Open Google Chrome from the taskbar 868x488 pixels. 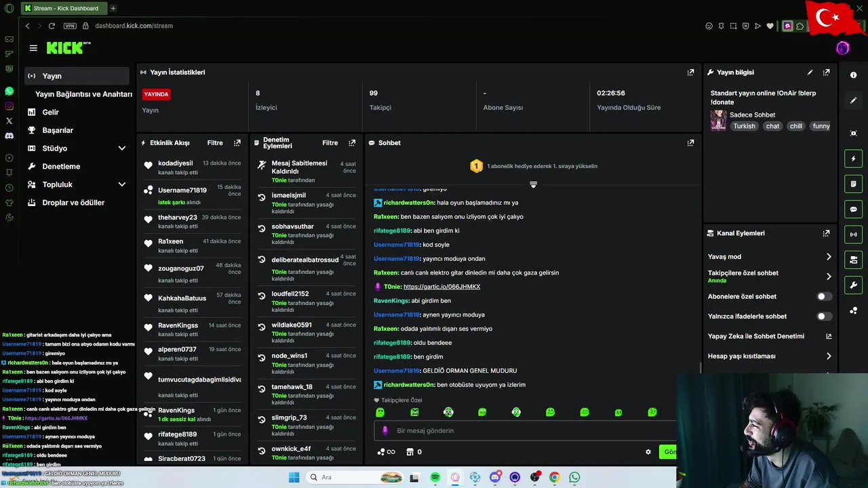pyautogui.click(x=554, y=478)
